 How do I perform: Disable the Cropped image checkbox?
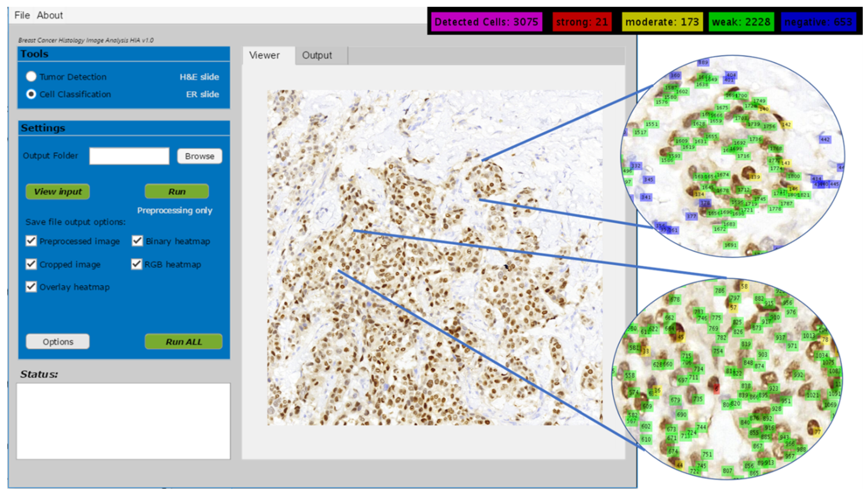[x=31, y=264]
